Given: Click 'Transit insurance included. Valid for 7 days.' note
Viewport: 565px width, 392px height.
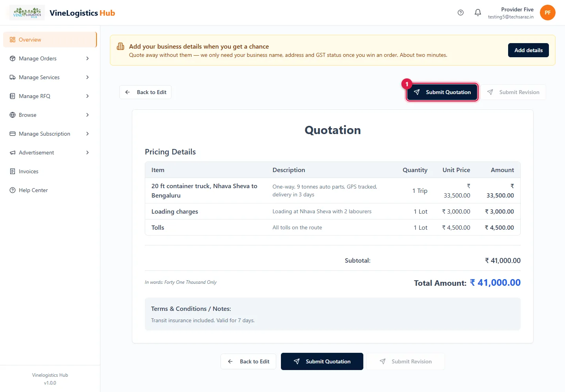Looking at the screenshot, I should click(203, 320).
